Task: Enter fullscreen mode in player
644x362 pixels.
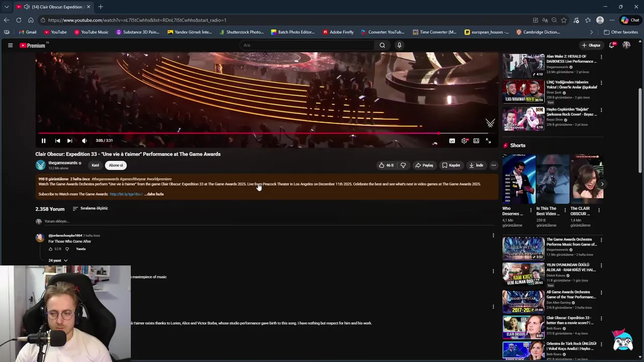Action: point(488,141)
